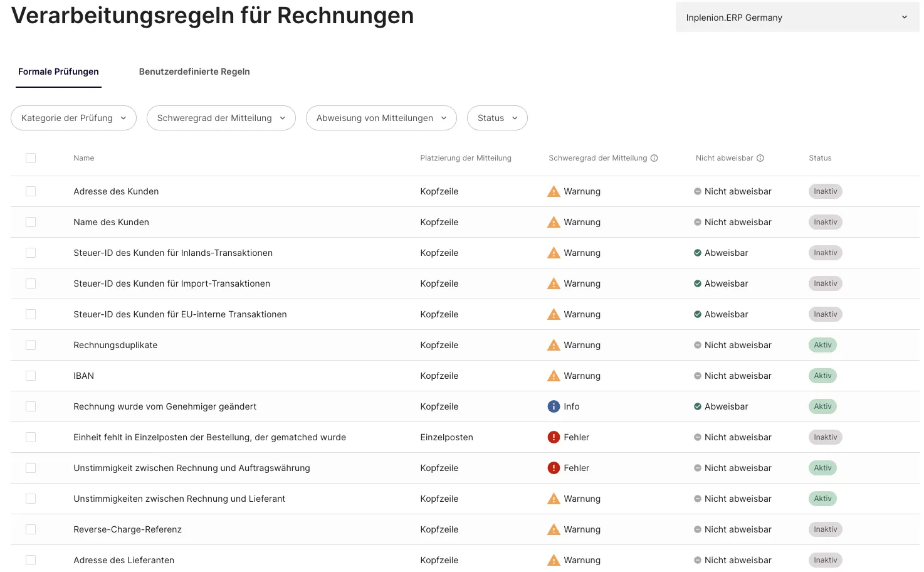Toggle the select-all checkbox in table header
The width and height of the screenshot is (924, 572).
31,158
